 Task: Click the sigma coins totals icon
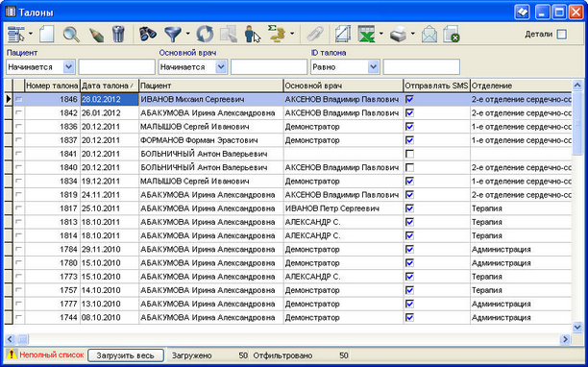277,35
